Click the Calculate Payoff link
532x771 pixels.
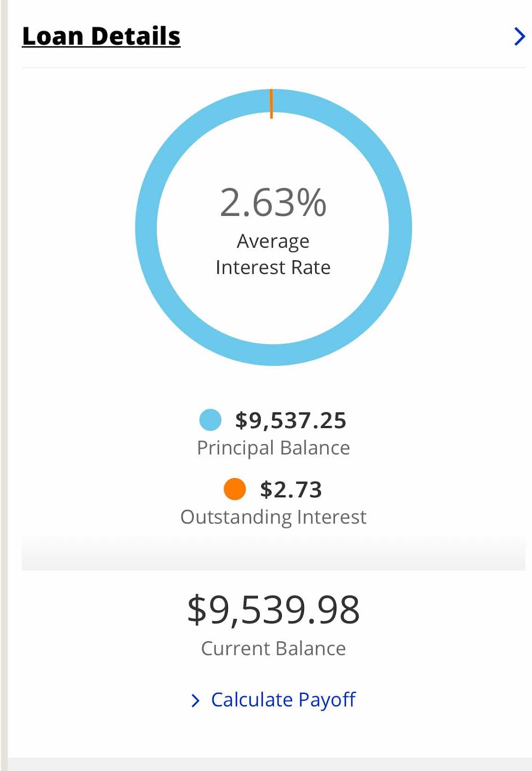[283, 700]
